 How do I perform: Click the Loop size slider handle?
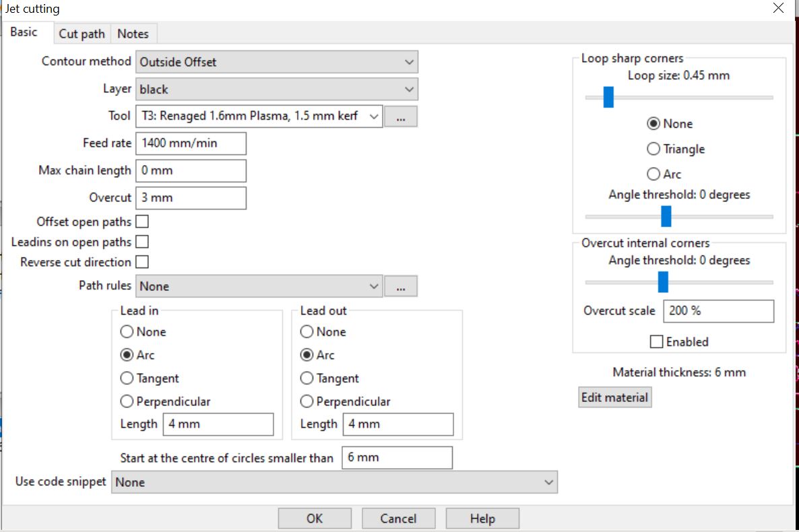[x=608, y=97]
